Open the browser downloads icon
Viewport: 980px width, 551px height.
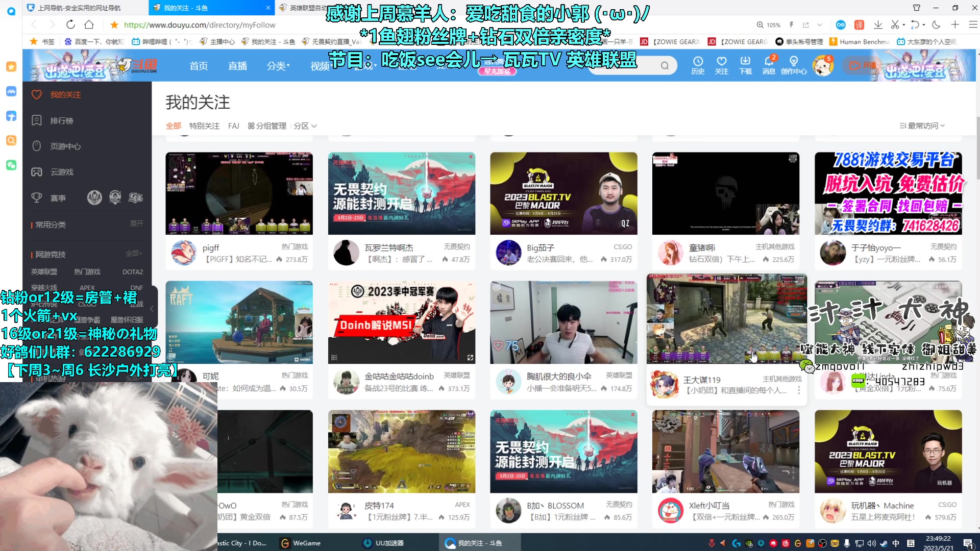click(878, 24)
